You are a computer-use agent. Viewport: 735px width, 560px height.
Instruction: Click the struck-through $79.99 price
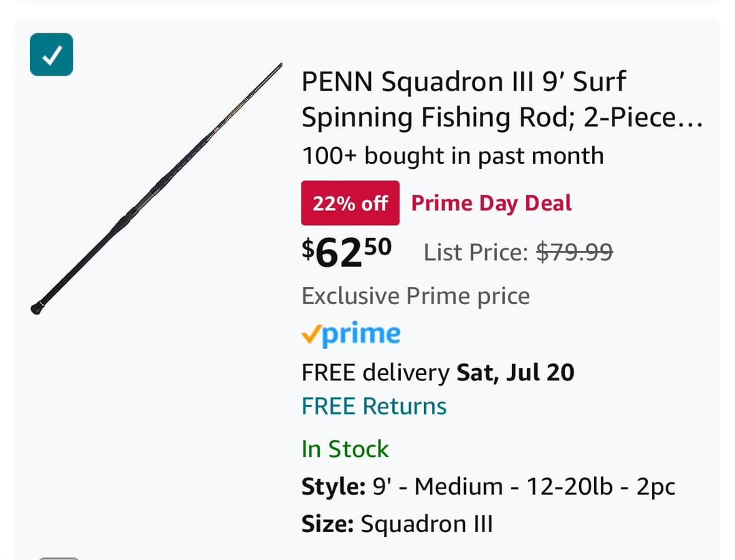click(574, 252)
